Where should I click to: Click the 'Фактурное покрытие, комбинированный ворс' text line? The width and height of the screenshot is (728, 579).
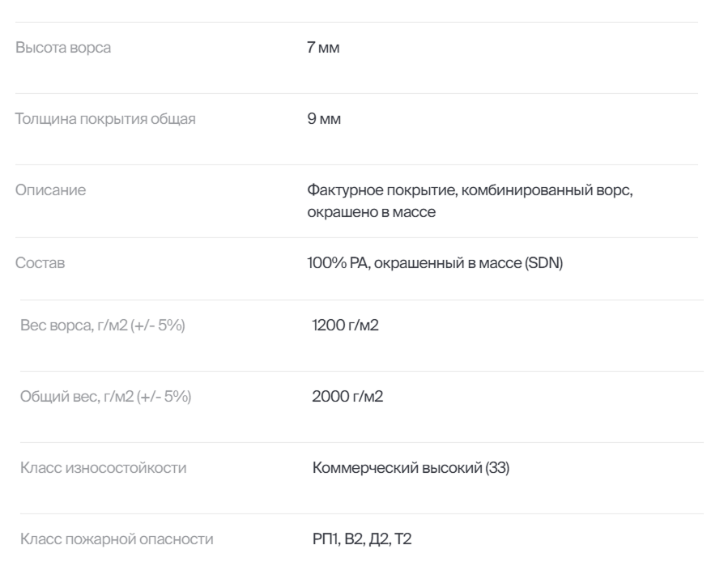point(480,192)
